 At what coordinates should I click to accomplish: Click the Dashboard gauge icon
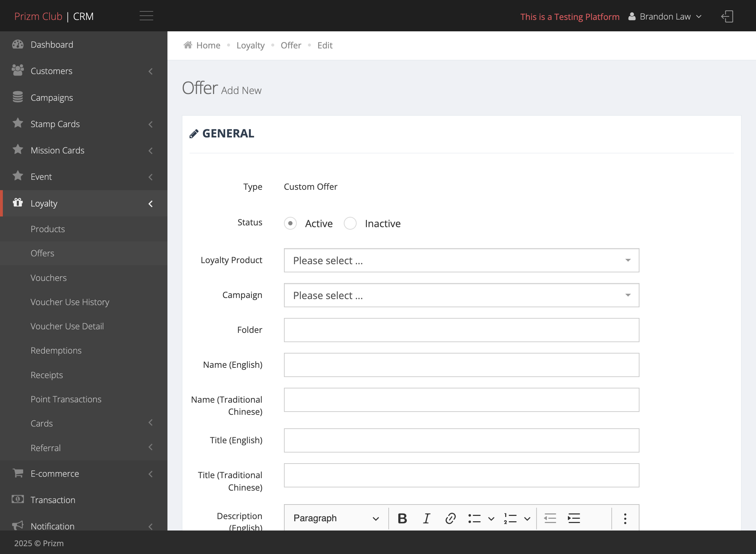18,44
